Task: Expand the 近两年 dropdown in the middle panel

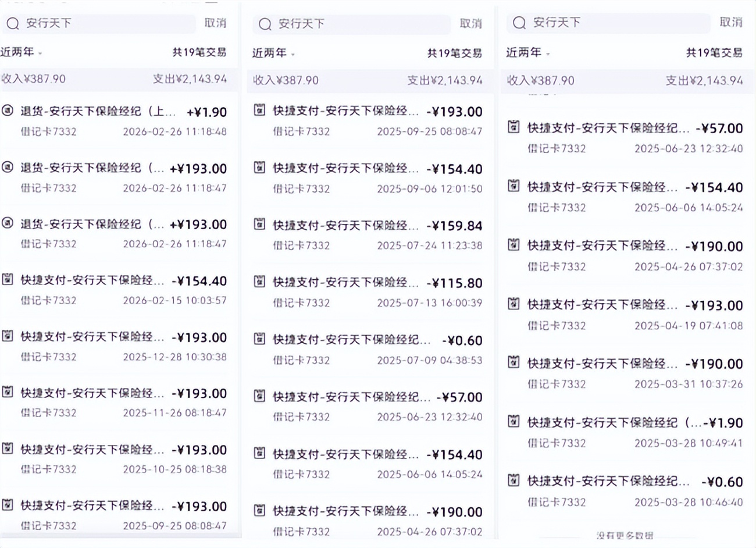Action: [x=274, y=54]
